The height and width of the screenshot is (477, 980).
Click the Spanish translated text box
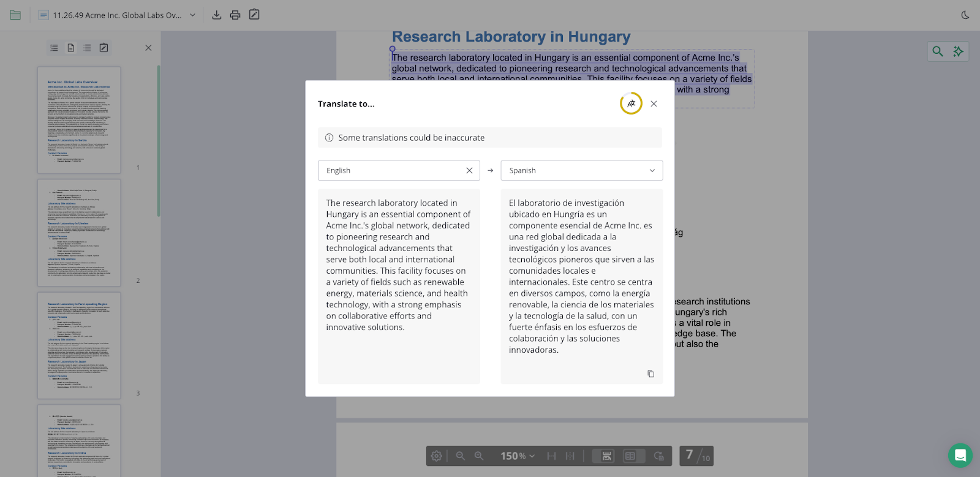coord(582,287)
